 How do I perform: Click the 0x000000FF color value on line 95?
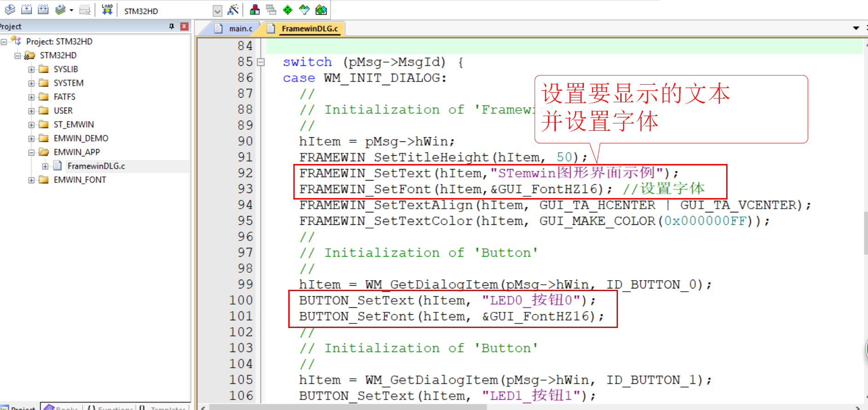click(705, 221)
